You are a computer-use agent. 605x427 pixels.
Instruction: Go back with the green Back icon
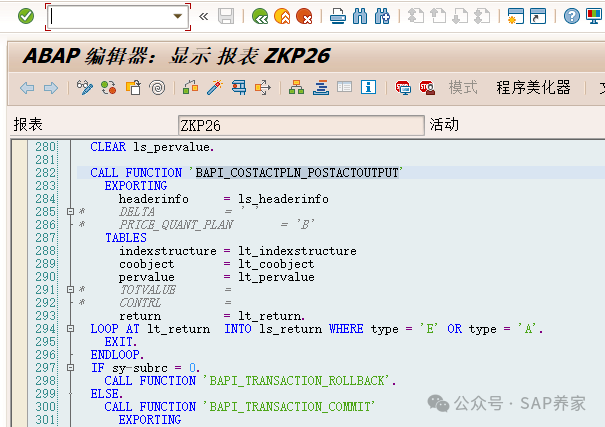click(260, 16)
